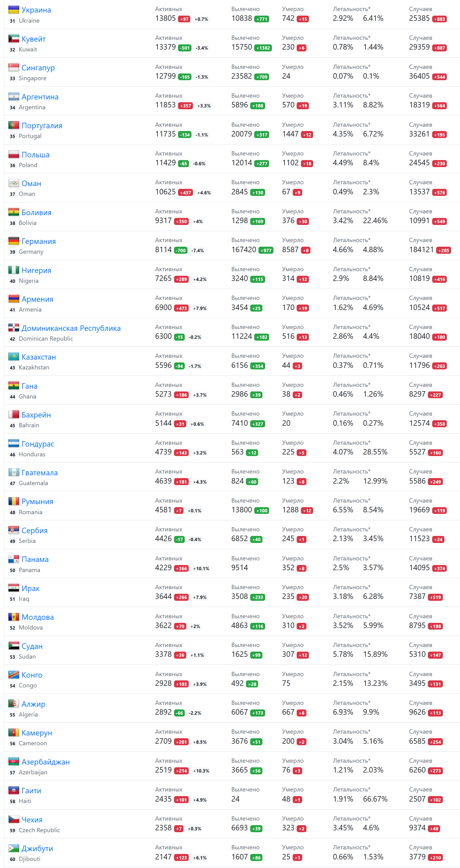The image size is (460, 868).
Task: Open the Азербайджан country link
Action: tap(46, 762)
